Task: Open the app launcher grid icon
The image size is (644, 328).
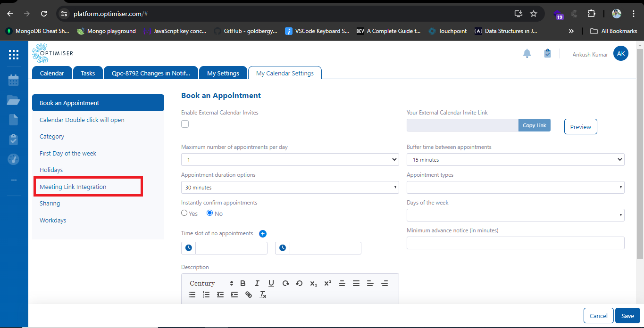Action: pos(14,54)
